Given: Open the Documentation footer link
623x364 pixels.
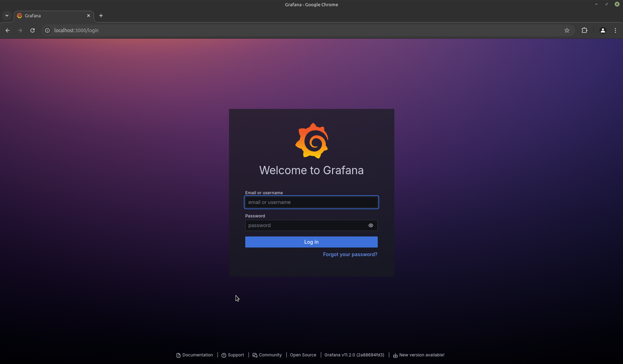Looking at the screenshot, I should (195, 355).
